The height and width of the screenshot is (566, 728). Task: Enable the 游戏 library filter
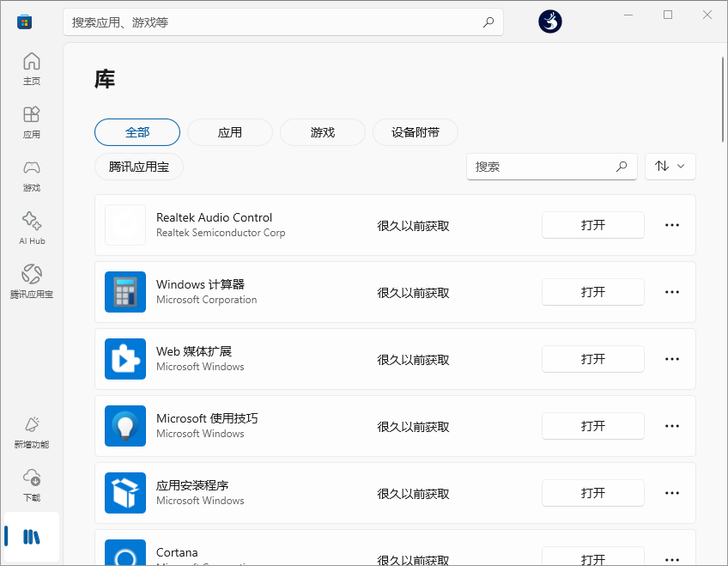coord(322,132)
